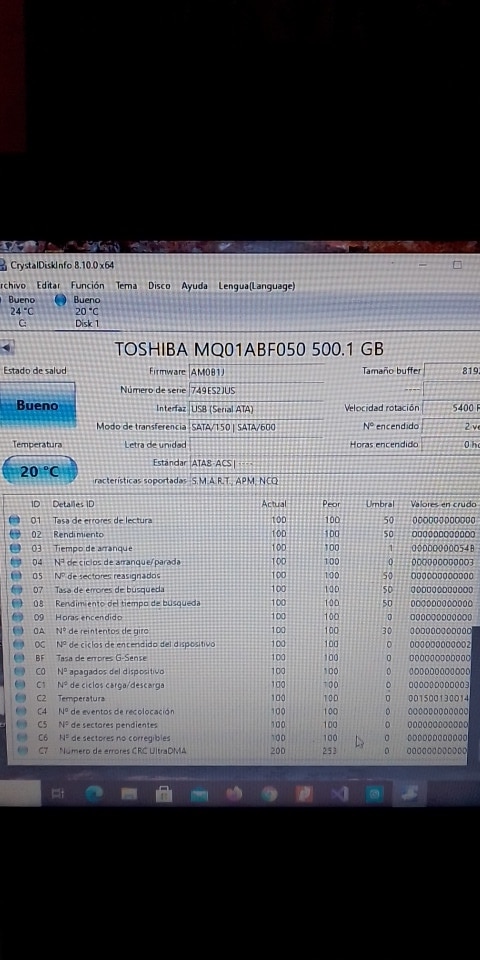Open the Lengua(Language) menu
The width and height of the screenshot is (480, 960).
click(257, 285)
